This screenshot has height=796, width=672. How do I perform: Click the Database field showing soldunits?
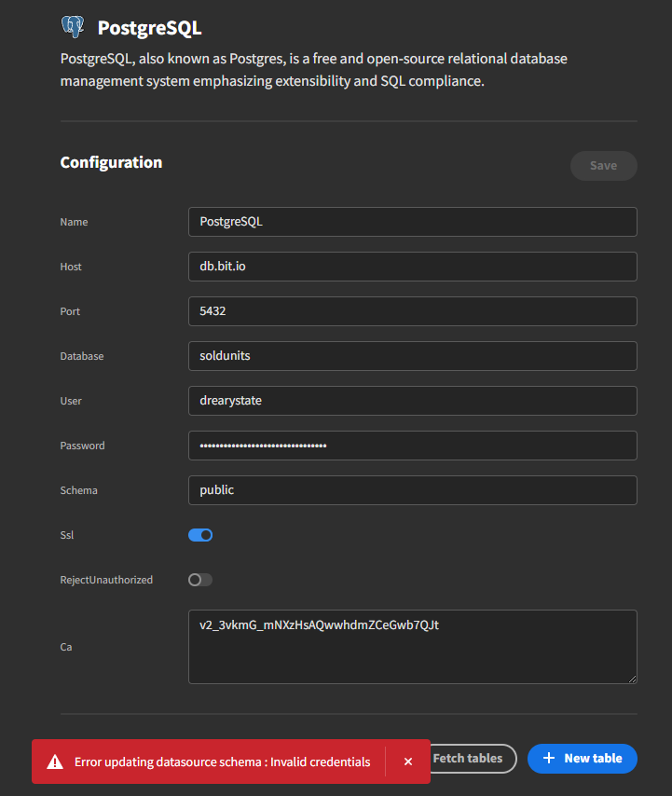pyautogui.click(x=412, y=355)
